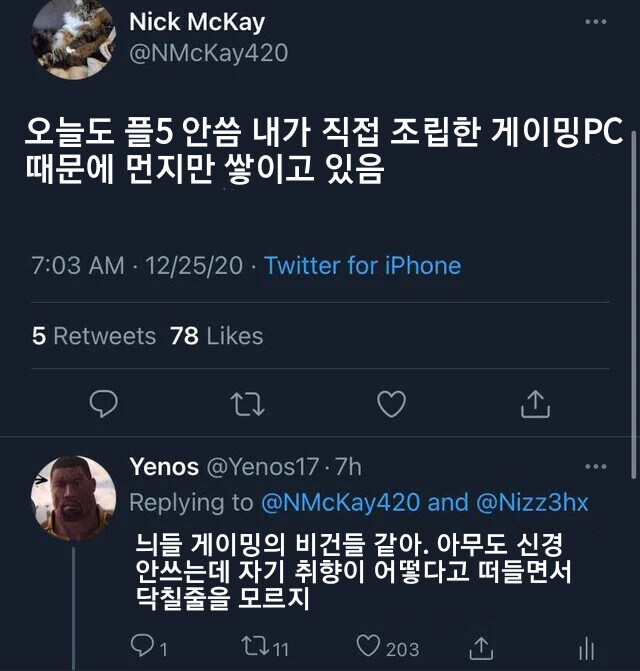View the 78 Likes list
This screenshot has height=671, width=640.
point(217,336)
